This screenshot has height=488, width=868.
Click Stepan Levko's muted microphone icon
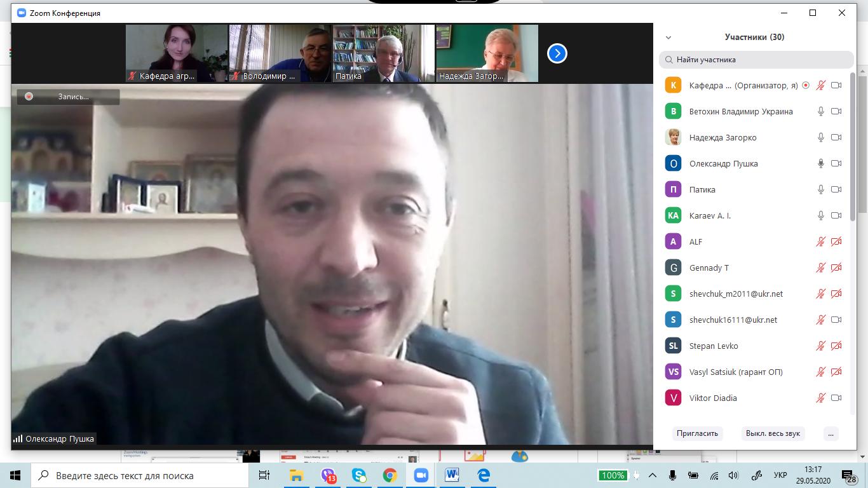(x=821, y=346)
